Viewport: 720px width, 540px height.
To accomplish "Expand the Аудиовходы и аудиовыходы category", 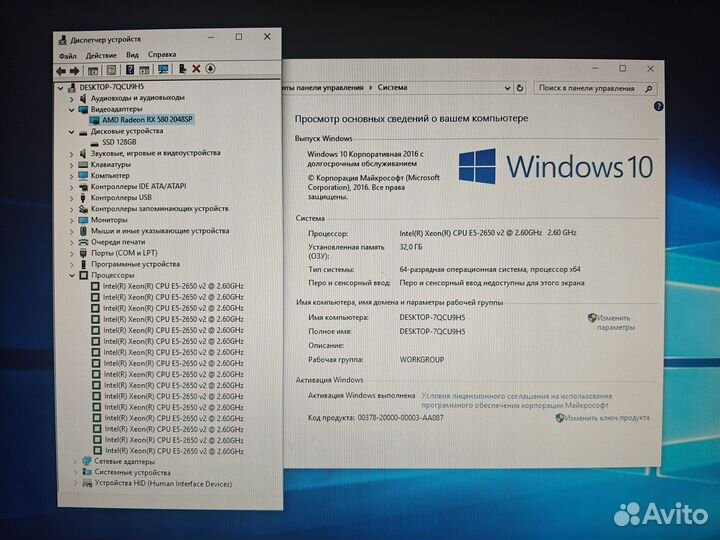I will [x=72, y=99].
